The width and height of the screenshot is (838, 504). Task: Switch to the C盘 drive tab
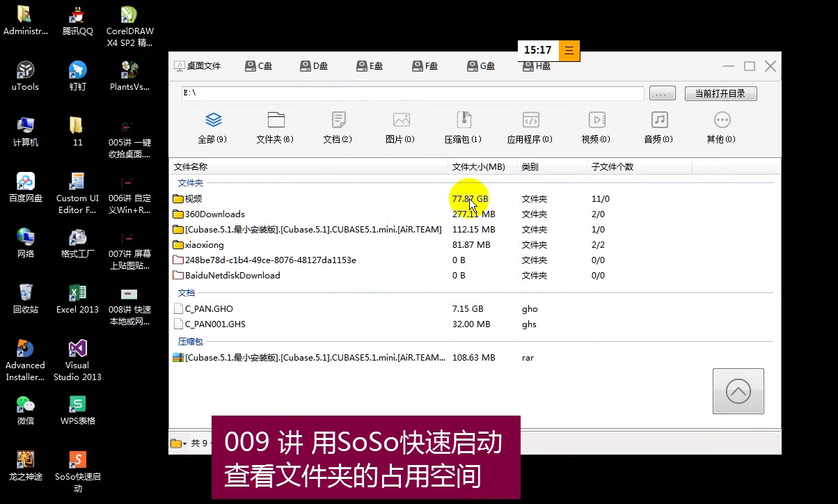click(258, 66)
